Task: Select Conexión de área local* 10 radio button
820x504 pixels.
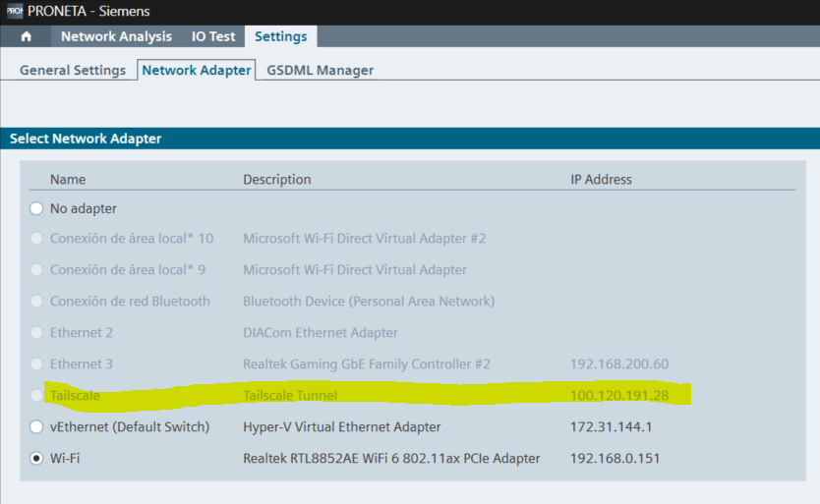Action: (x=36, y=239)
